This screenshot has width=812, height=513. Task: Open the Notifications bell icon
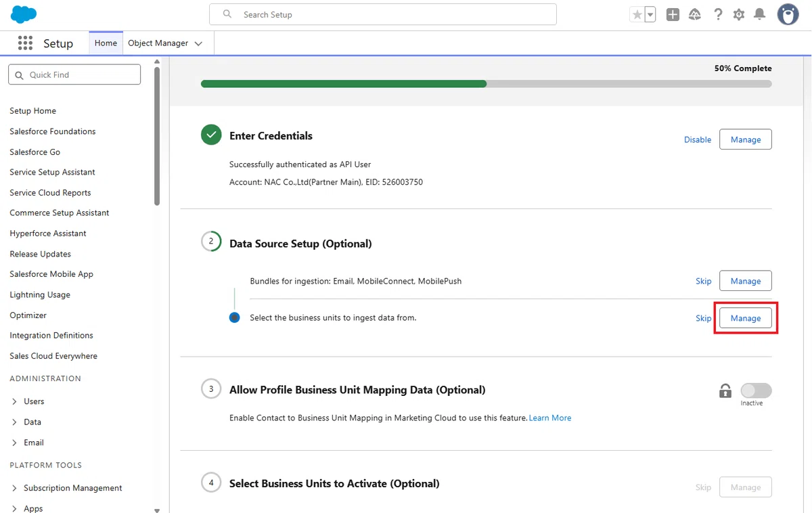tap(760, 14)
